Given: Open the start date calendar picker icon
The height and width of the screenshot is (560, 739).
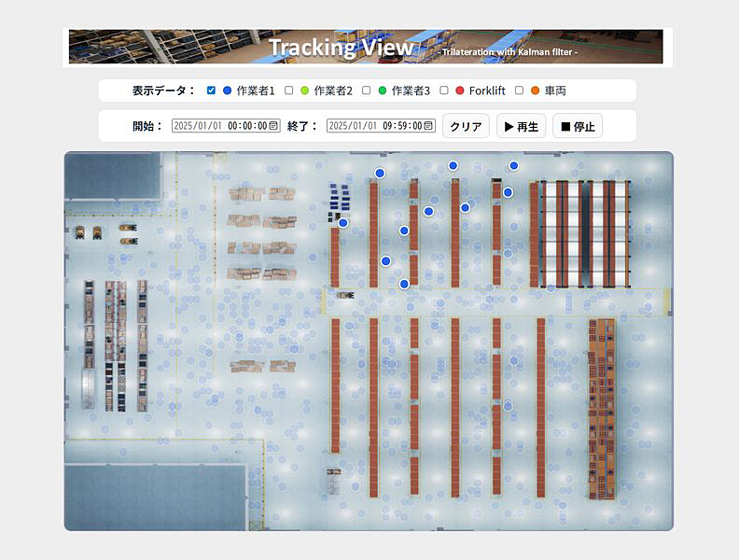Looking at the screenshot, I should click(273, 126).
